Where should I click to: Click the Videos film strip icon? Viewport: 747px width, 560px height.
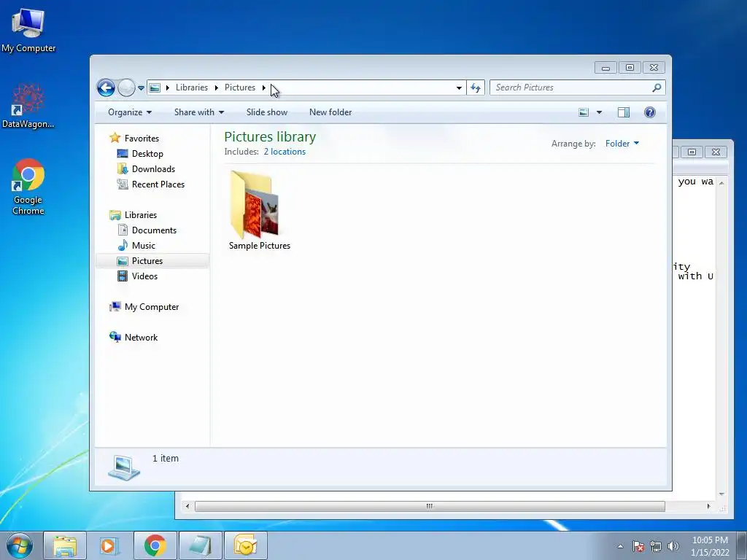click(123, 276)
